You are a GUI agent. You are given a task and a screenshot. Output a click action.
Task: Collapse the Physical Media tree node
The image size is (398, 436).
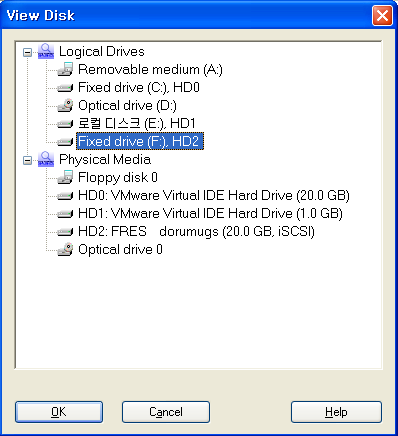(x=27, y=160)
